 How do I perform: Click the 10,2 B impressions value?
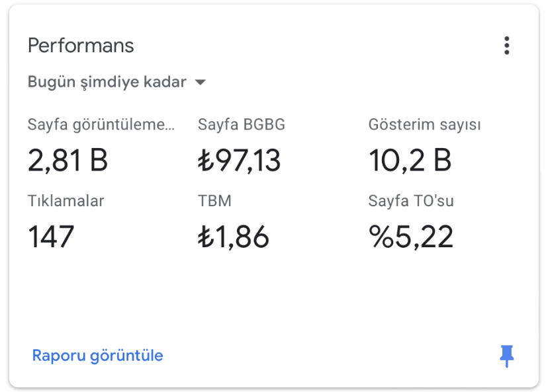[410, 160]
